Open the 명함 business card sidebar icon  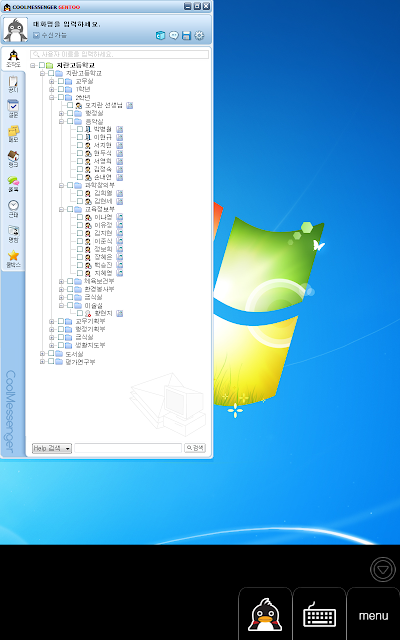tap(13, 234)
